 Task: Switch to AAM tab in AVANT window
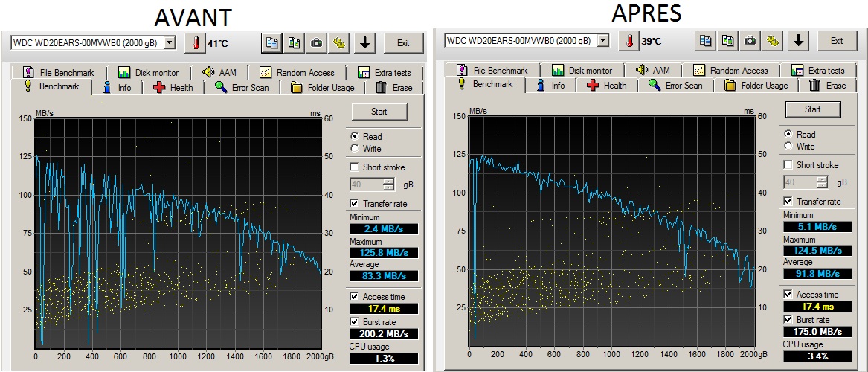(x=219, y=72)
